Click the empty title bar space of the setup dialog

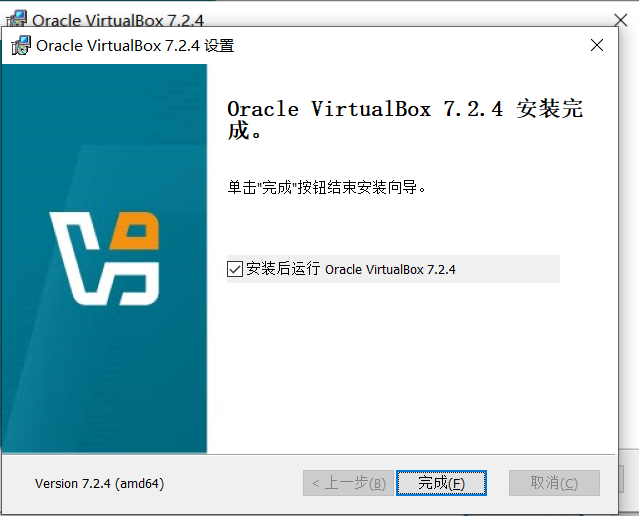(400, 45)
